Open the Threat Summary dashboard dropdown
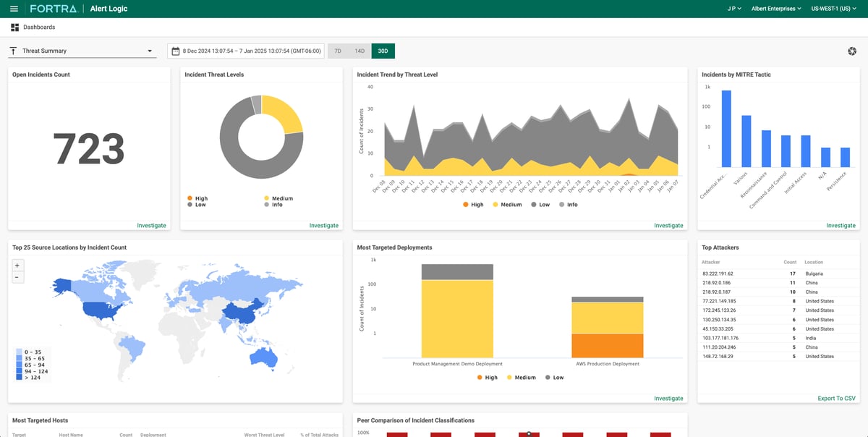This screenshot has width=868, height=437. click(82, 51)
